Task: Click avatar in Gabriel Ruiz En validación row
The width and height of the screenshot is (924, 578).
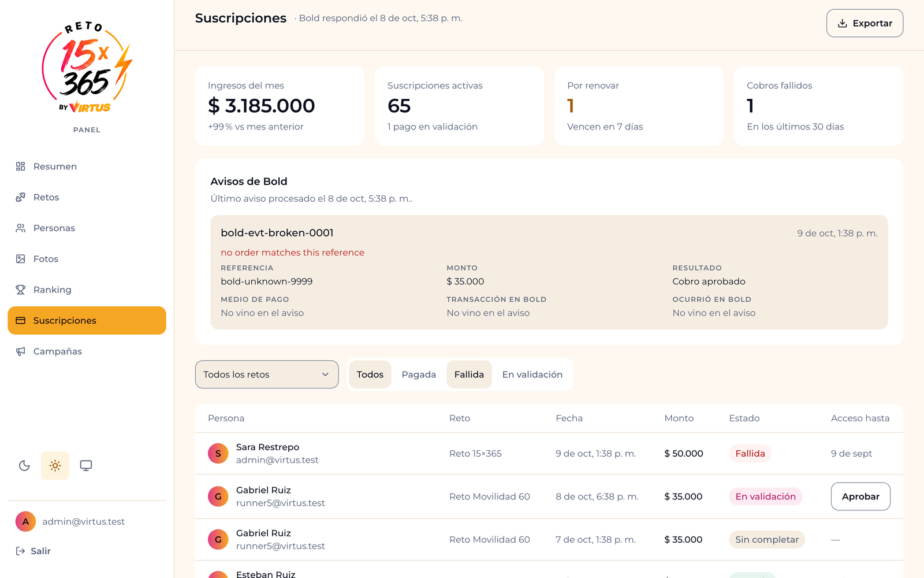Action: (218, 497)
